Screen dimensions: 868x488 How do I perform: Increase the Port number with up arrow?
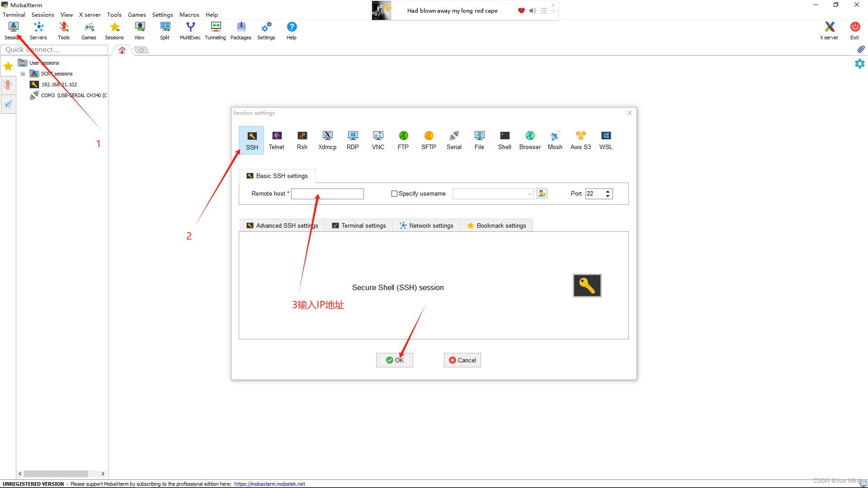pyautogui.click(x=608, y=191)
